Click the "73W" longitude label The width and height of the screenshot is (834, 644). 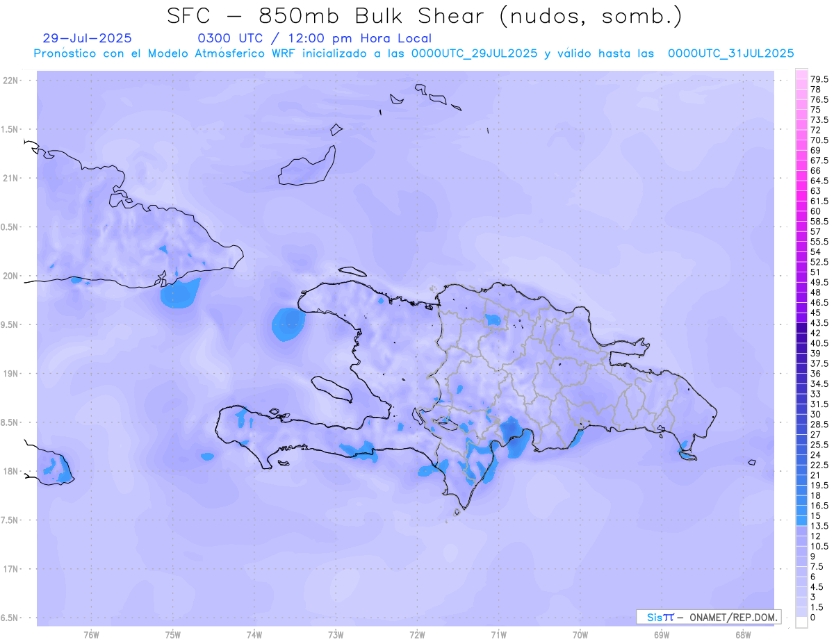(336, 635)
